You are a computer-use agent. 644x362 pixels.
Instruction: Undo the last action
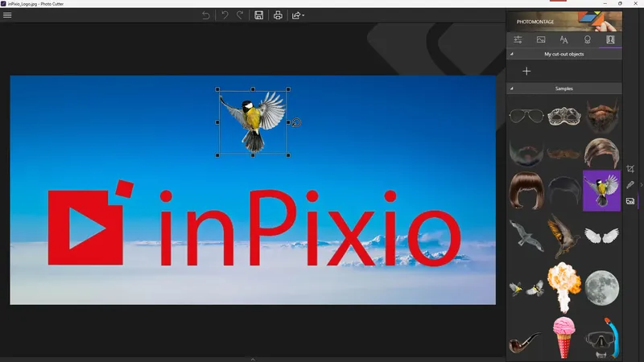[x=225, y=15]
